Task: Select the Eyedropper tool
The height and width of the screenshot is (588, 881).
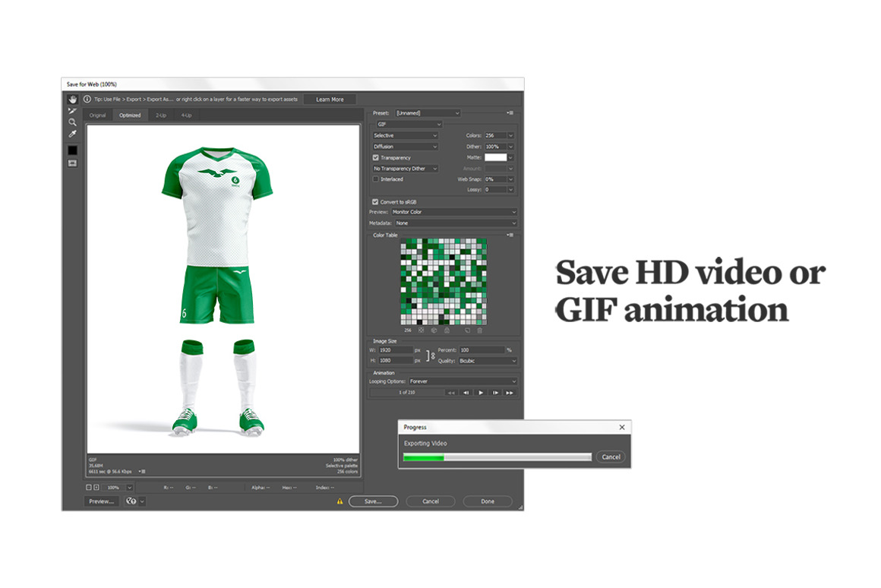Action: [x=73, y=134]
